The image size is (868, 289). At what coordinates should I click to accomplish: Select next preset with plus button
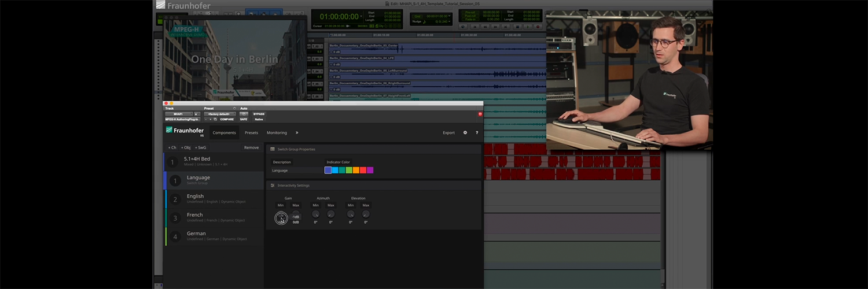(x=211, y=119)
